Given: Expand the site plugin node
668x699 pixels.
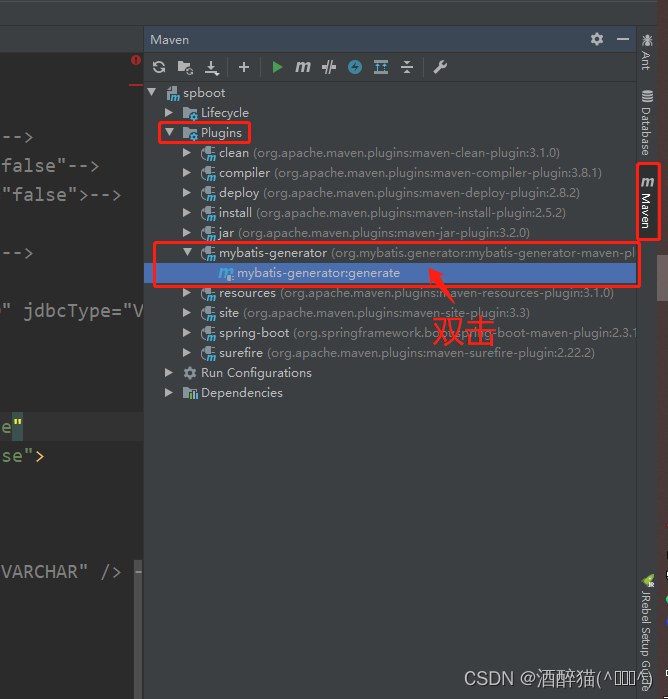Looking at the screenshot, I should tap(187, 312).
